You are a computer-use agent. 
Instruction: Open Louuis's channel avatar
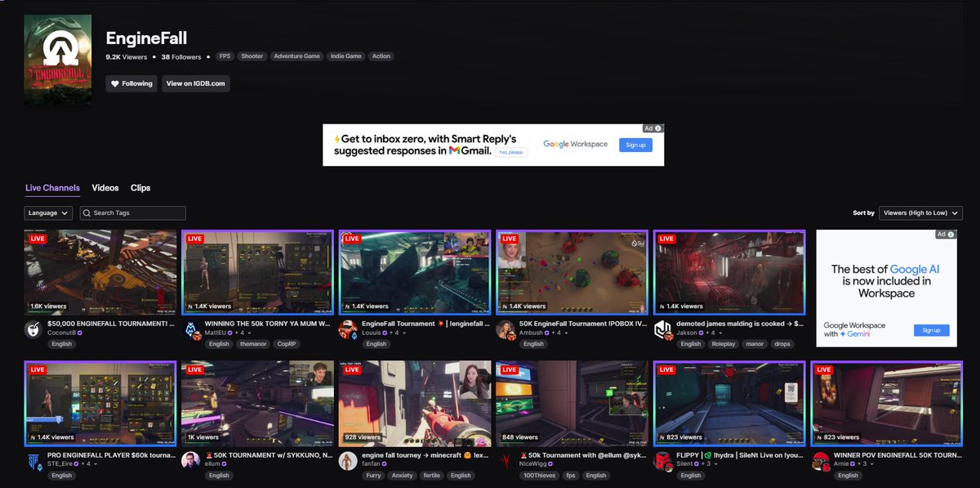coord(348,329)
